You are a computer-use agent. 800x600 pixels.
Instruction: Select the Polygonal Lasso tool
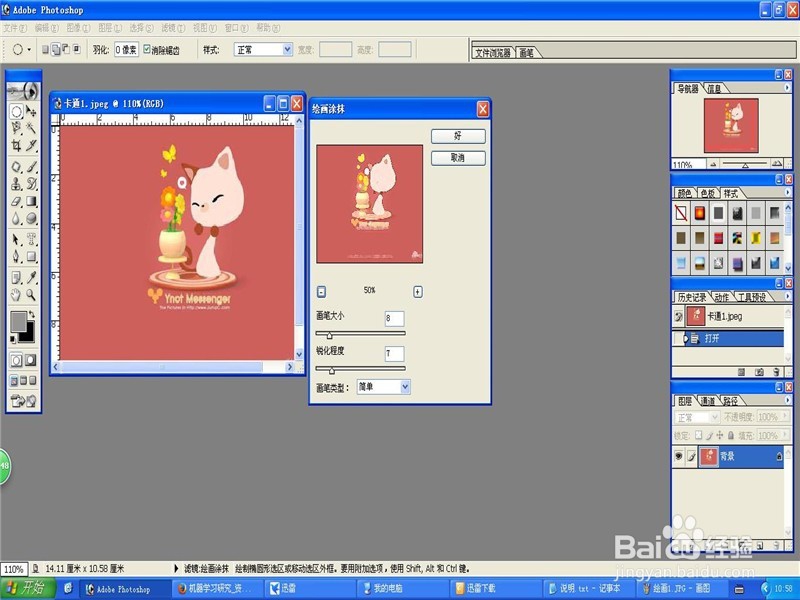click(16, 128)
